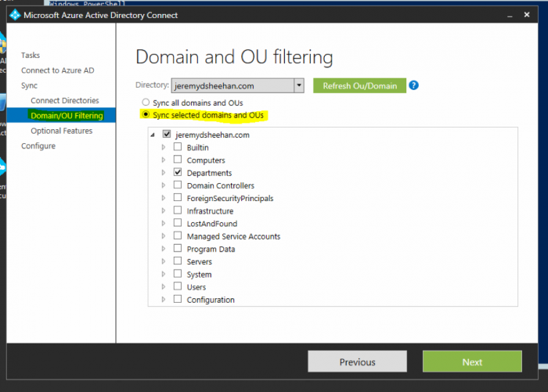This screenshot has height=392, width=548.
Task: Check the Infrastructure checkbox
Action: [178, 210]
